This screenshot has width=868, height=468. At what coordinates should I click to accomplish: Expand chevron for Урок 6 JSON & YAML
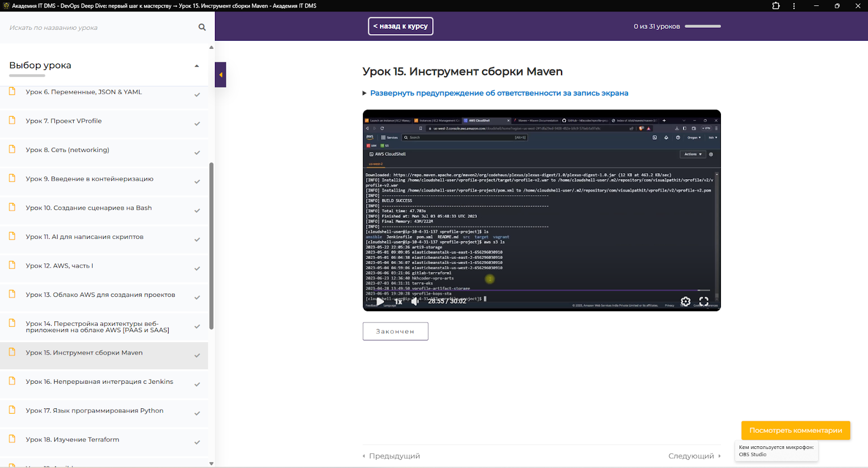click(x=197, y=95)
